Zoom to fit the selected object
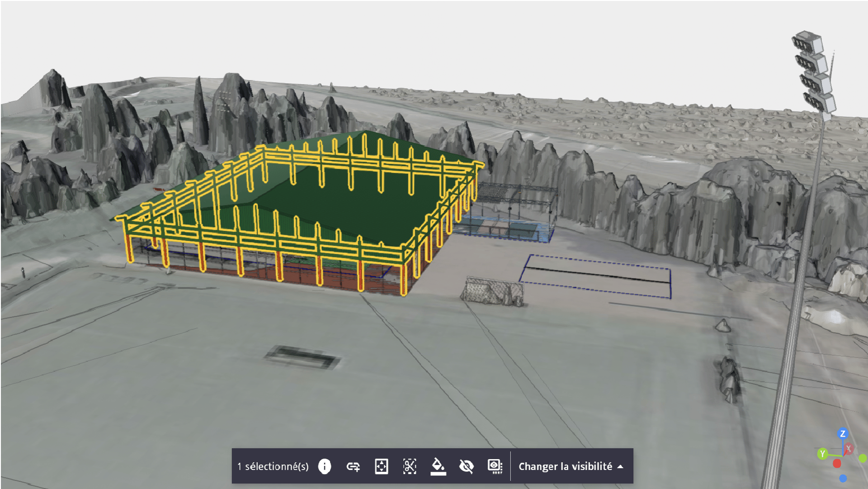The image size is (868, 489). coord(382,466)
